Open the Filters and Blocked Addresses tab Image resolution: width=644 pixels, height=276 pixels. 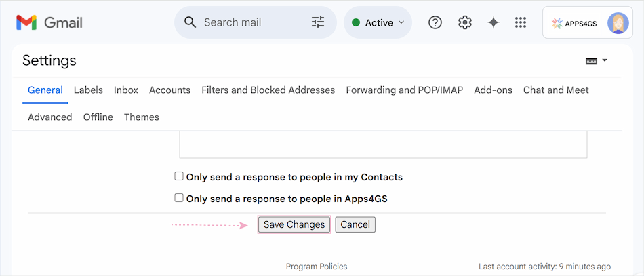[x=268, y=90]
